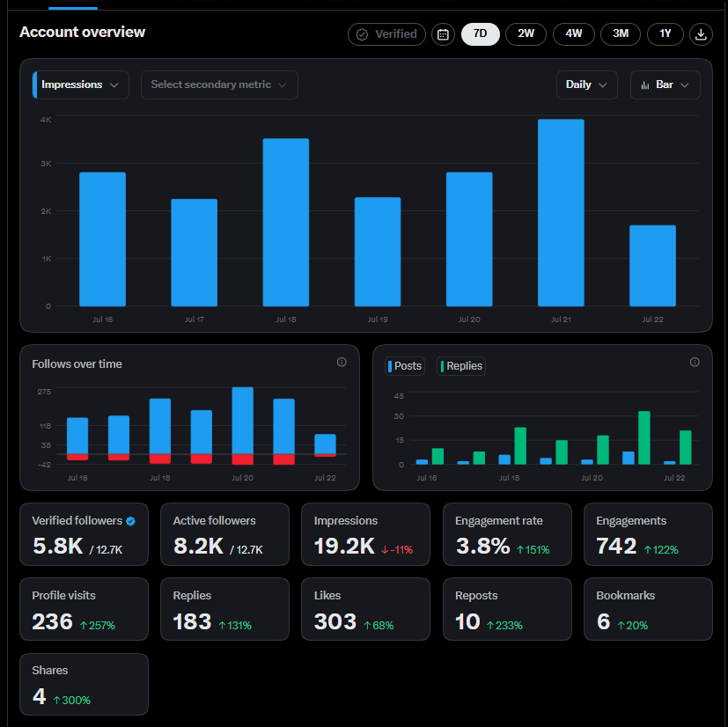Switch to the 1Y time range
This screenshot has height=727, width=728.
665,34
